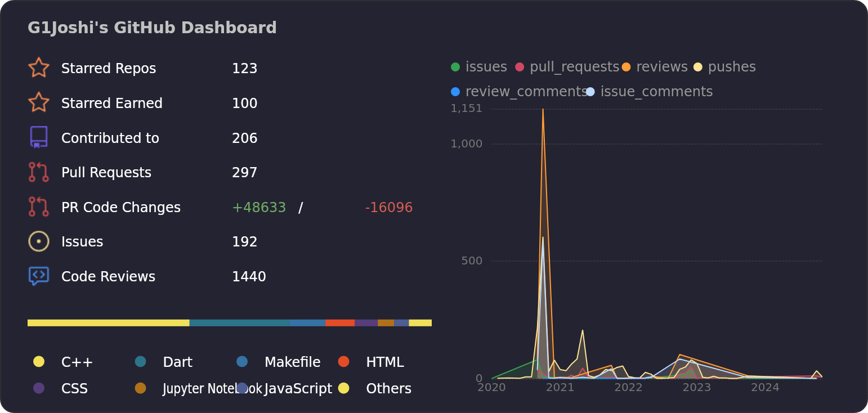Click the additions count +48633
868x413 pixels.
[259, 208]
